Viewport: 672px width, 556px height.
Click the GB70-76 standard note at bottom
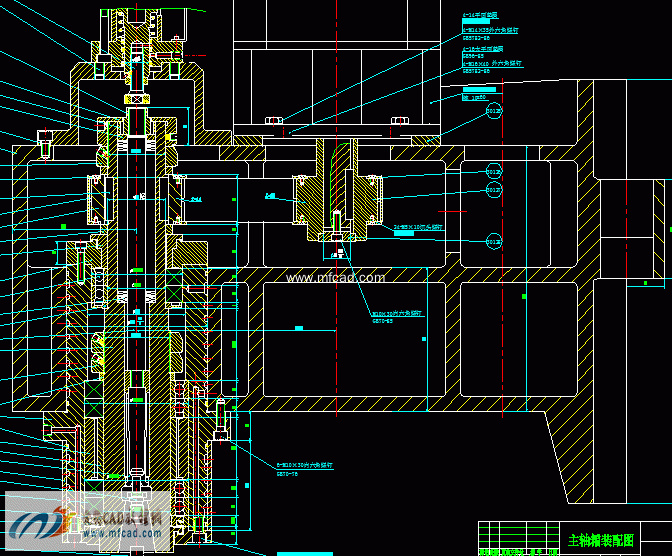point(288,473)
